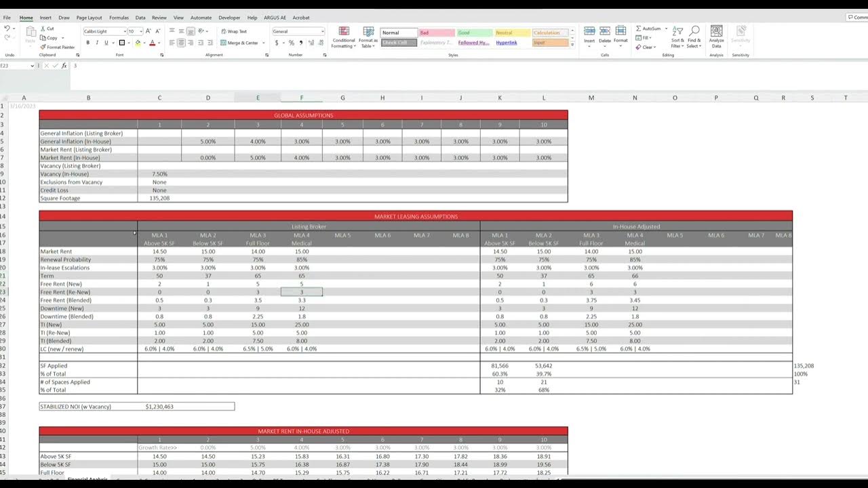Viewport: 868px width, 488px height.
Task: Toggle Align Right
Action: point(191,43)
